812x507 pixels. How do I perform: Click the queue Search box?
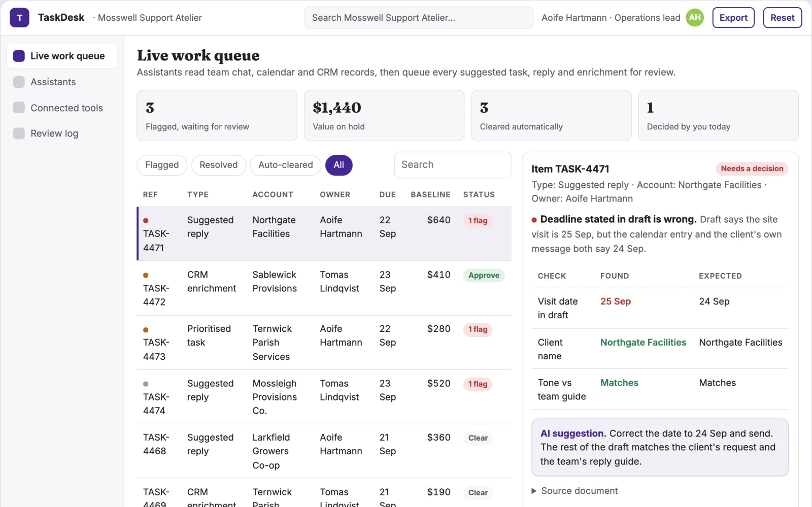(x=453, y=165)
